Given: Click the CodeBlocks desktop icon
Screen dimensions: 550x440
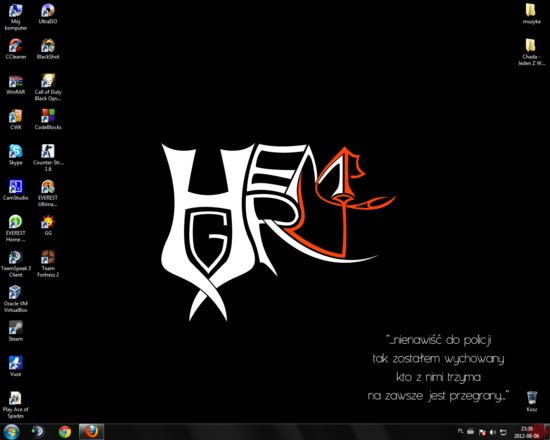Looking at the screenshot, I should [48, 120].
